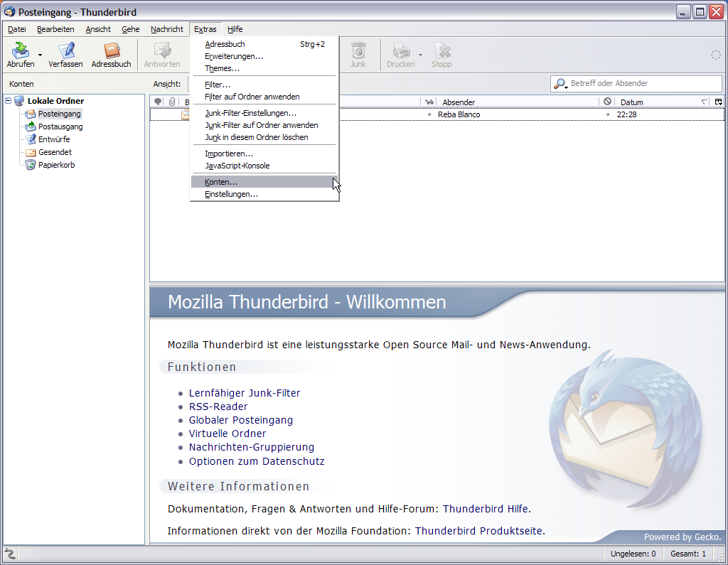The image size is (728, 565).
Task: Toggle the read dot for Reba Blanco
Action: [x=429, y=114]
